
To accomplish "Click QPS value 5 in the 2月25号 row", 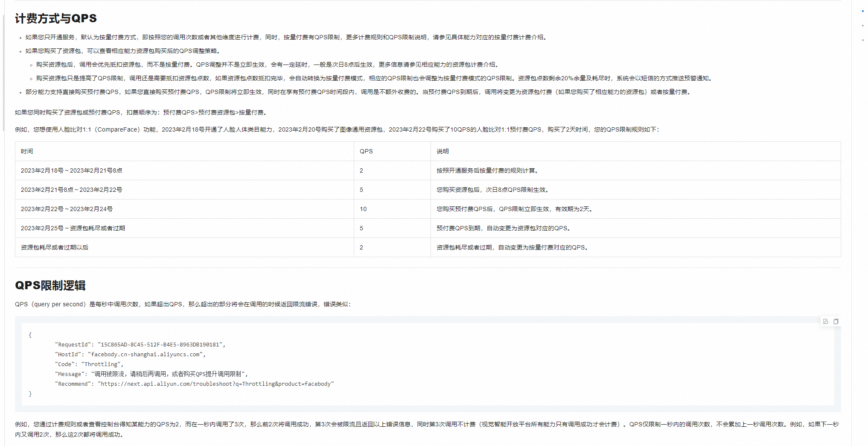I will click(361, 228).
